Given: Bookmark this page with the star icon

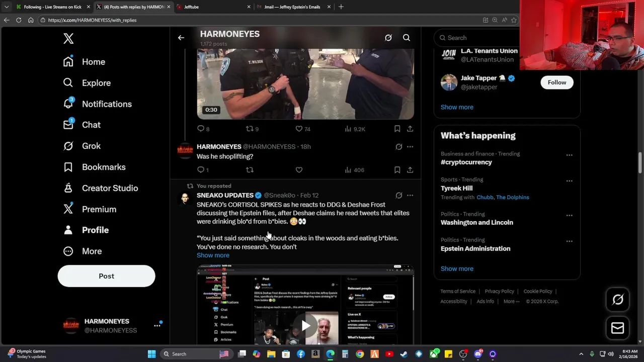Looking at the screenshot, I should tap(514, 20).
